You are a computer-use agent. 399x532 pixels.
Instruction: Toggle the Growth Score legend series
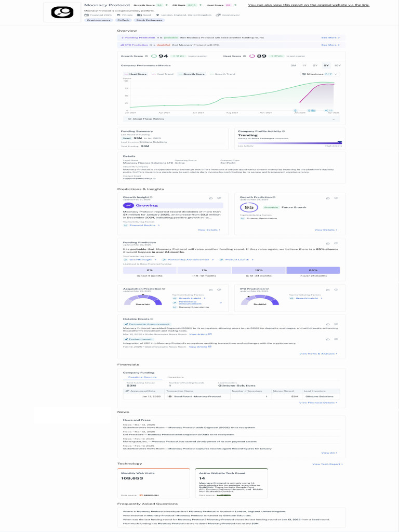[192, 74]
